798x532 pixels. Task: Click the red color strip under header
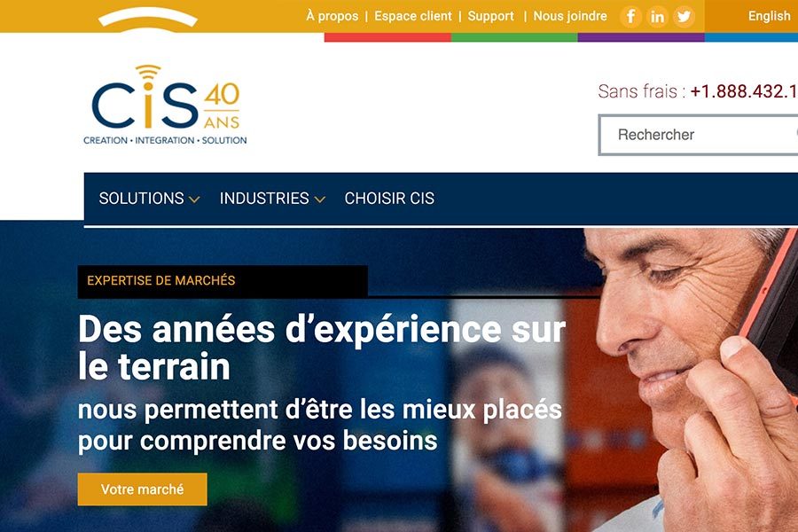pyautogui.click(x=387, y=37)
